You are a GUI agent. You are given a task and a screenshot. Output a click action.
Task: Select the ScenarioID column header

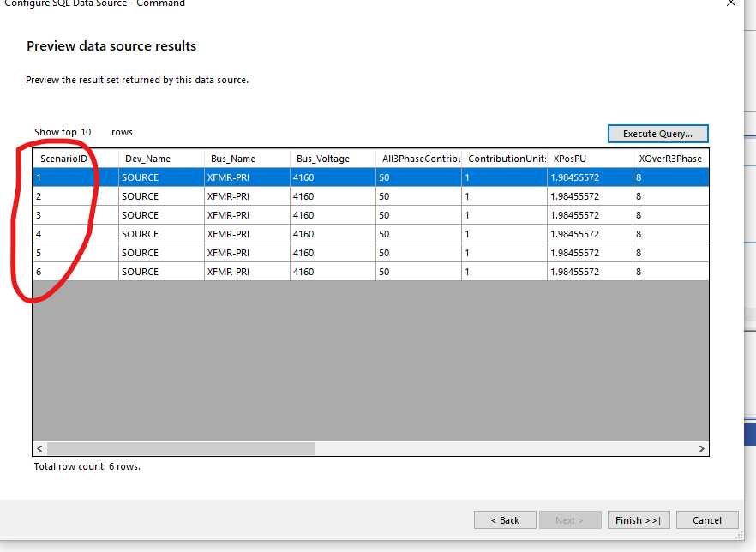click(64, 159)
